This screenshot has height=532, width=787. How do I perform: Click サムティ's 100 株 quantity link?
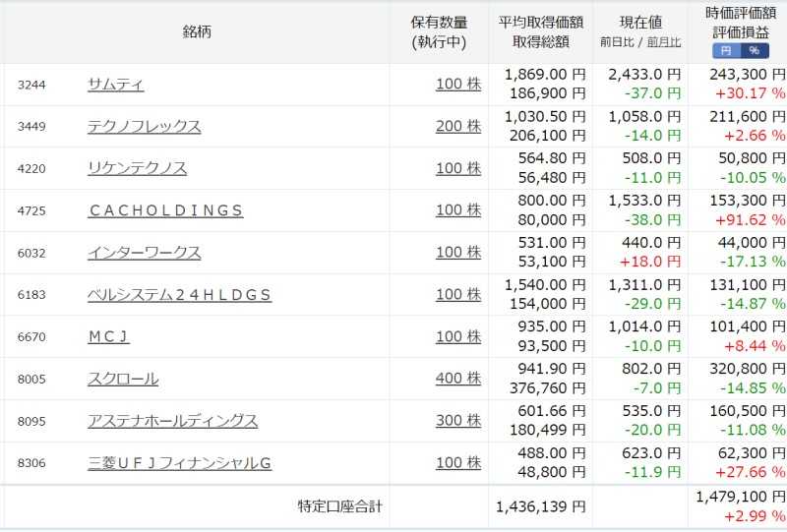pyautogui.click(x=458, y=85)
